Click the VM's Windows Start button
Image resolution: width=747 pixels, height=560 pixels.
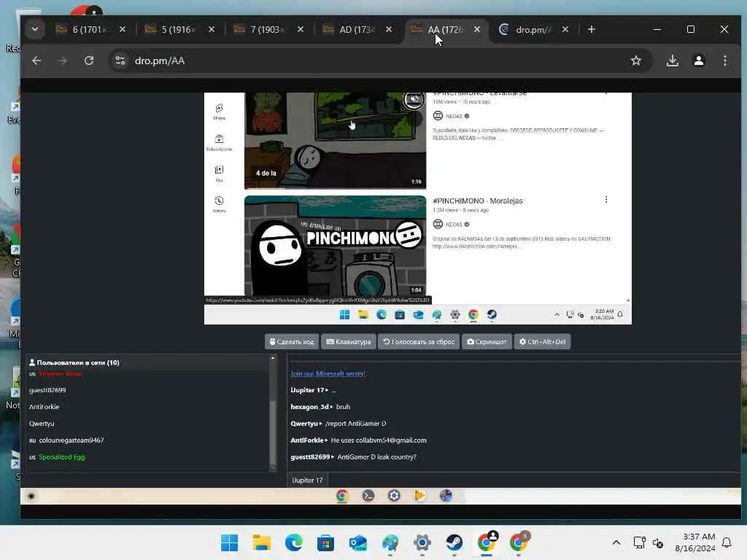pyautogui.click(x=344, y=315)
